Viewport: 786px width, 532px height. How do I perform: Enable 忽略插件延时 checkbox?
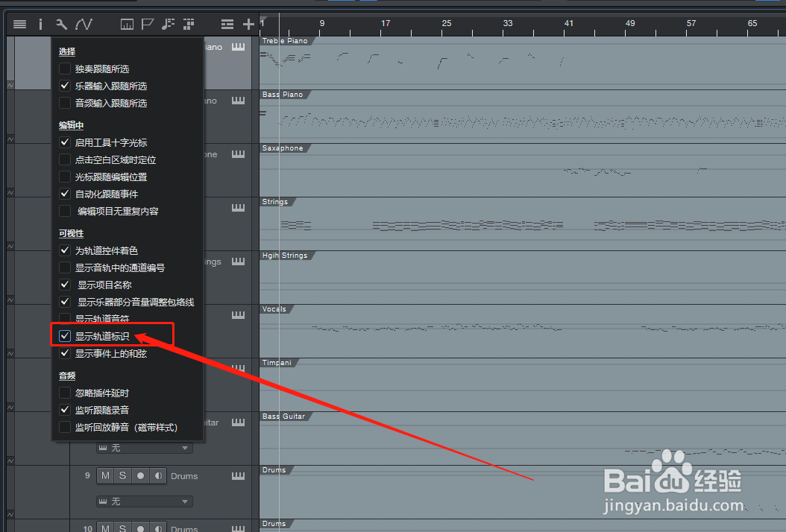point(65,393)
